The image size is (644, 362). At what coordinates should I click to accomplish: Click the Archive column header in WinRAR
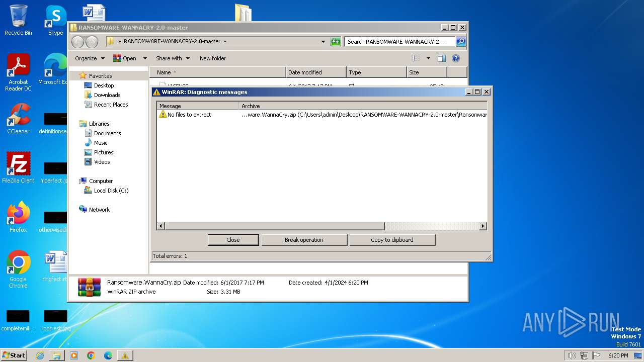362,106
